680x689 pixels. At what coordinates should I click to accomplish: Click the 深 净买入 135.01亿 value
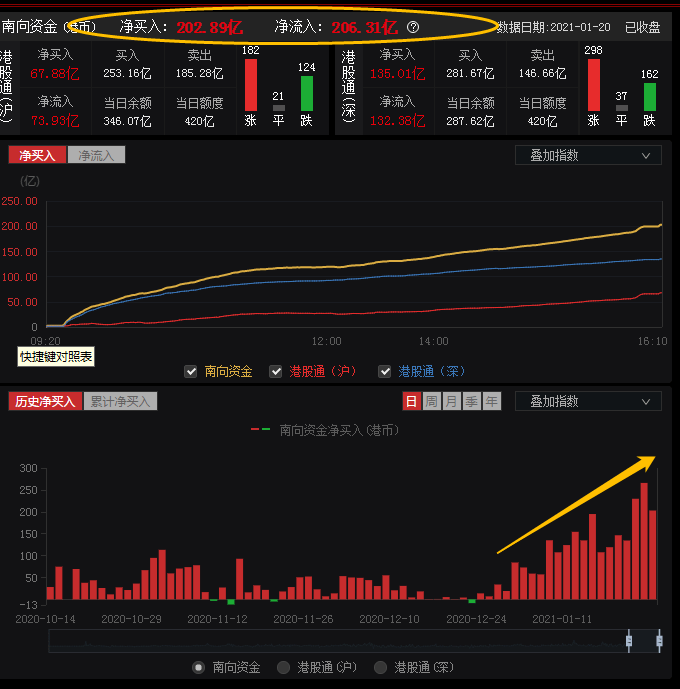pyautogui.click(x=398, y=73)
